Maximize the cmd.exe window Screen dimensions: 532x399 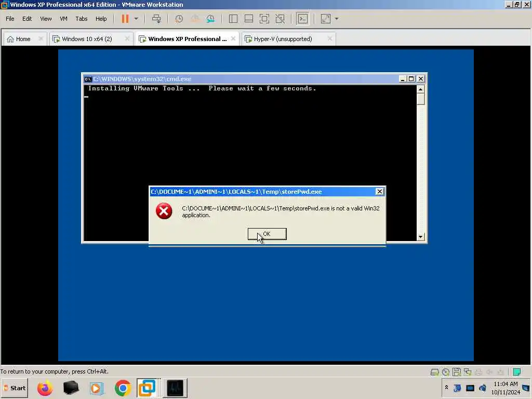tap(411, 79)
